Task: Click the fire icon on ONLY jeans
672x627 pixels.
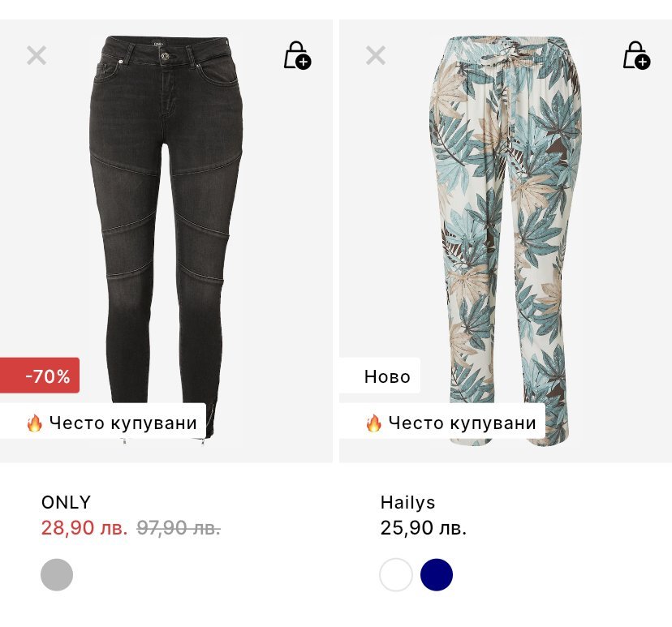Action: pos(34,423)
